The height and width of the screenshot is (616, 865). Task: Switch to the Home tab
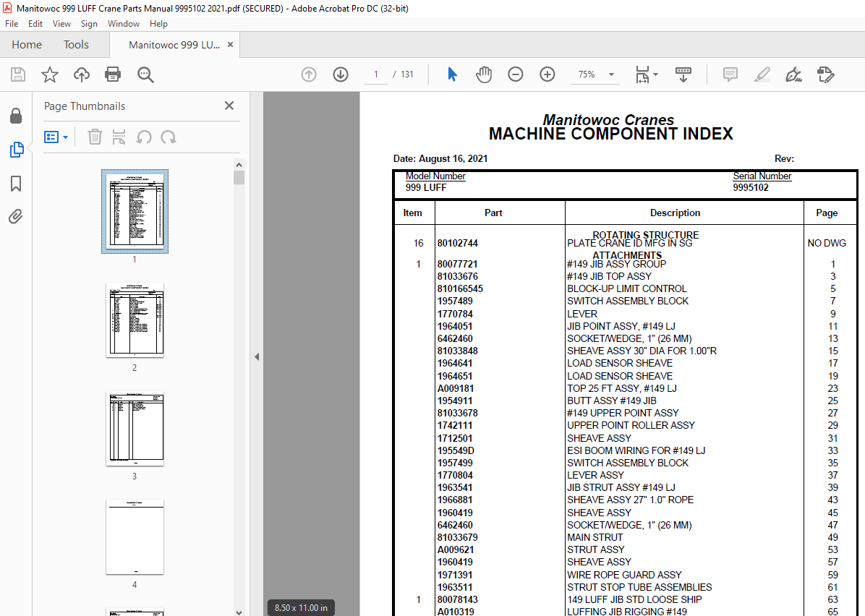[x=27, y=45]
